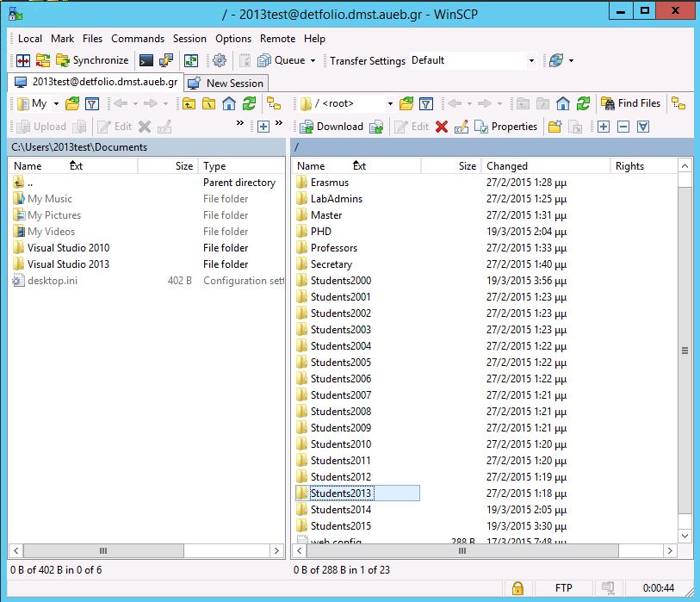Screen dimensions: 700x602
Task: Refresh the remote directory listing
Action: point(583,103)
